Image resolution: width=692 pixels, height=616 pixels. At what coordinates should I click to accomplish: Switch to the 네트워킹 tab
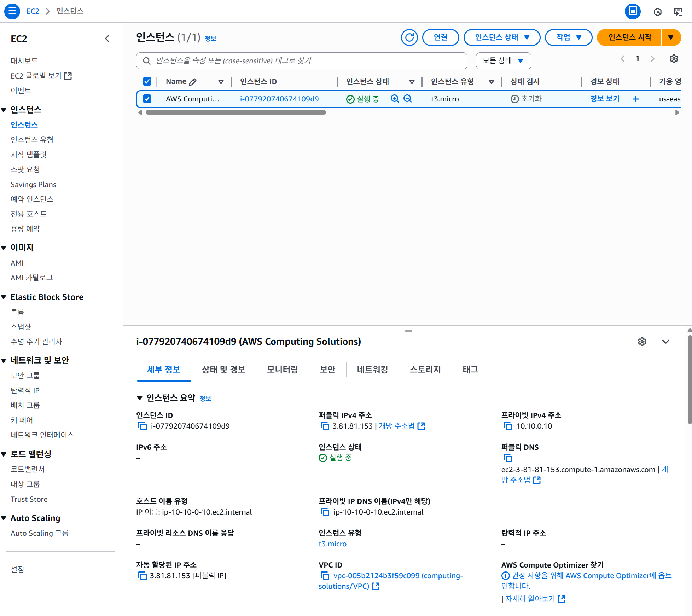[372, 370]
